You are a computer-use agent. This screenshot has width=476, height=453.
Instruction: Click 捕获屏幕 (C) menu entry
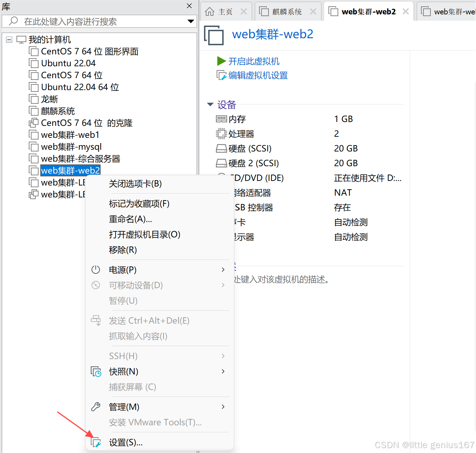[159, 387]
